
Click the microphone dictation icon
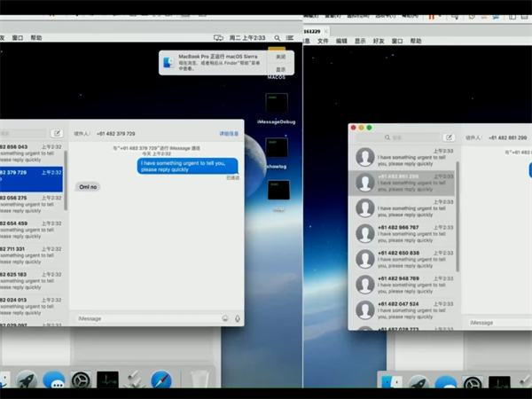coord(238,318)
